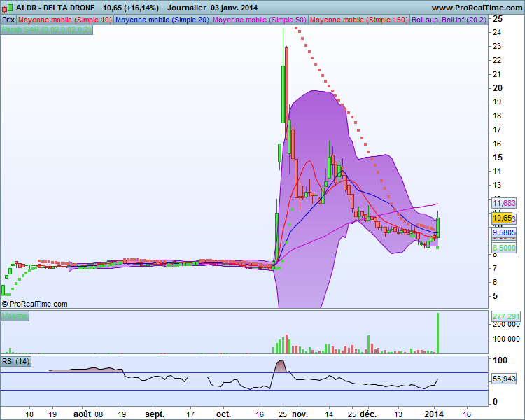The image size is (525, 420).
Task: Click the 100 label on RSI axis
Action: 500,360
